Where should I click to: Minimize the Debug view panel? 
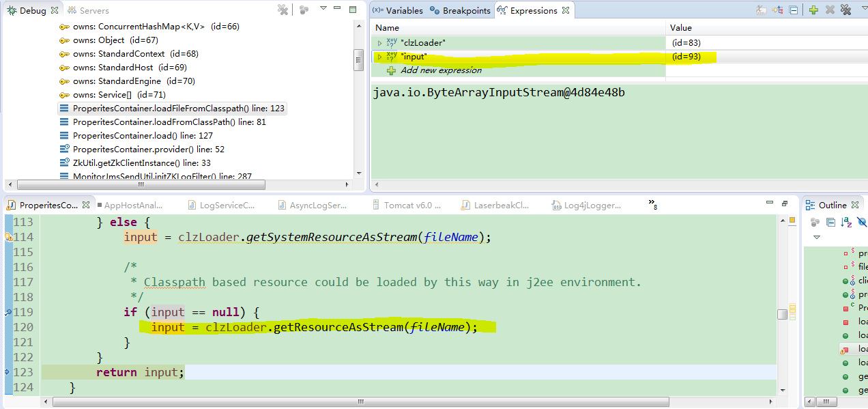[336, 10]
